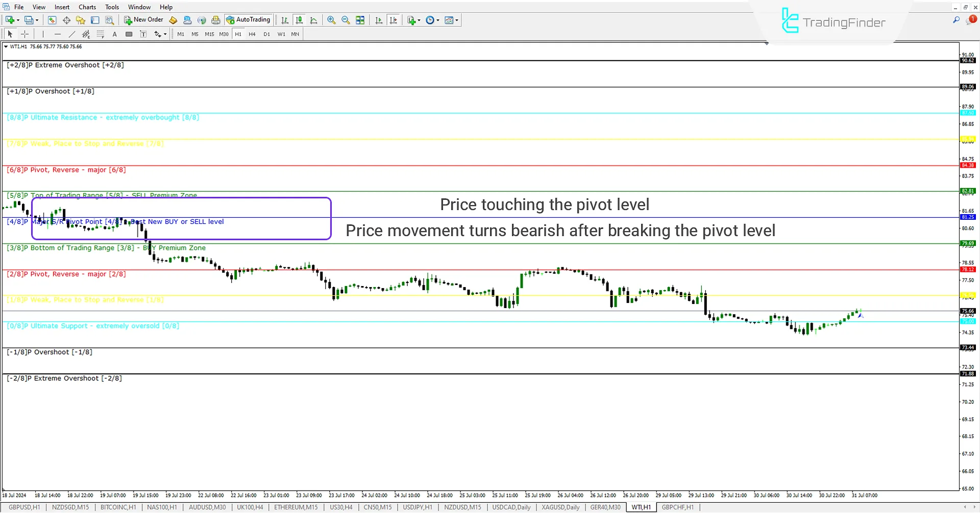
Task: Expand the arrow objects dropdown
Action: pos(164,34)
